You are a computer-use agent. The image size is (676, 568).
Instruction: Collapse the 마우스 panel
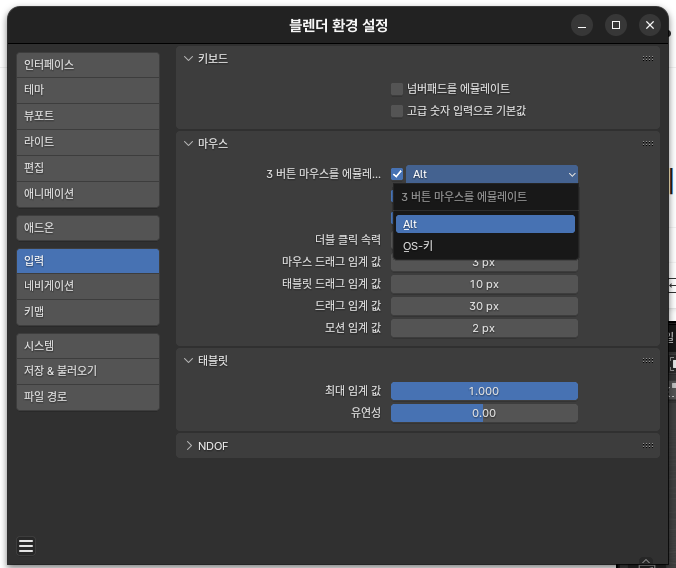point(188,144)
